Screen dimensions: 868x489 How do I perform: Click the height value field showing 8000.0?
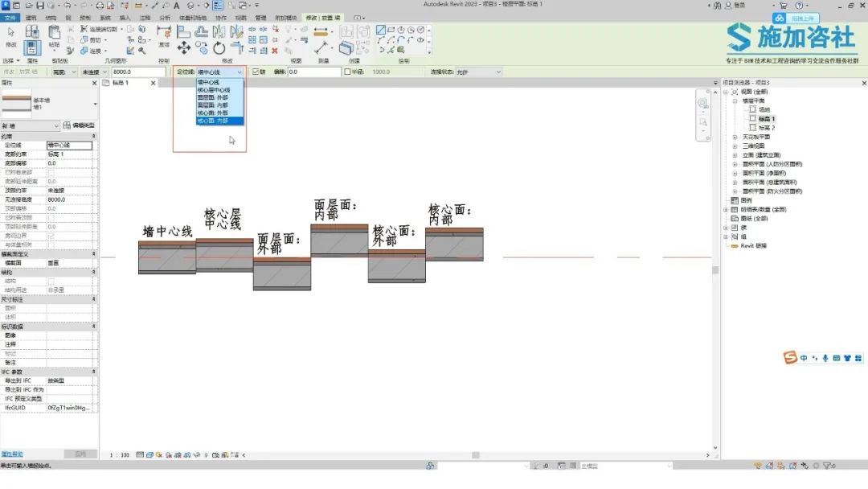(x=138, y=72)
